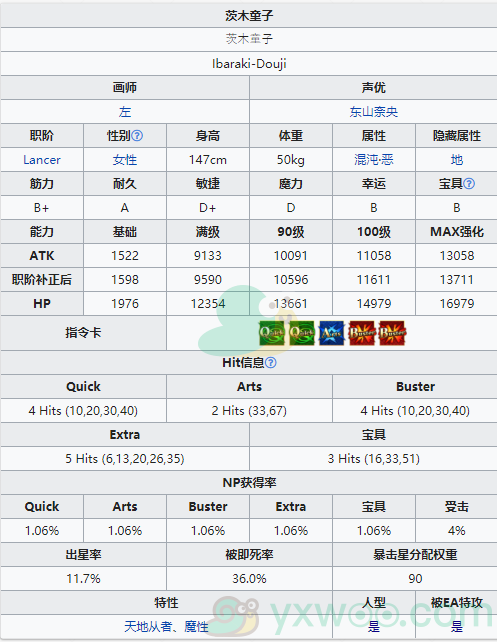Select the 147cm height value
497x642 pixels.
pyautogui.click(x=208, y=160)
